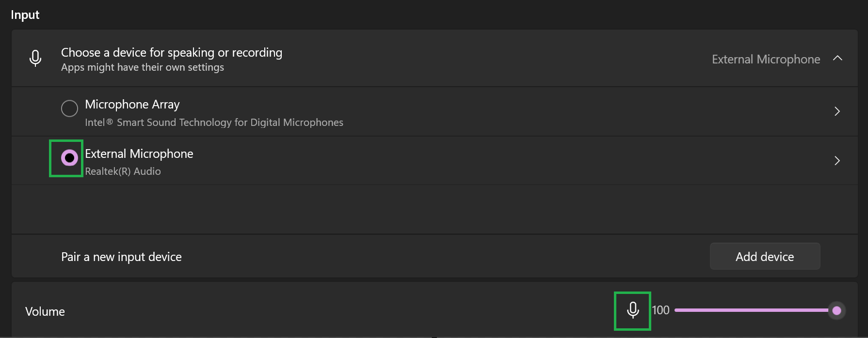Viewport: 868px width, 338px height.
Task: Click the Intel Smart Sound Technology subtitle
Action: click(x=214, y=123)
